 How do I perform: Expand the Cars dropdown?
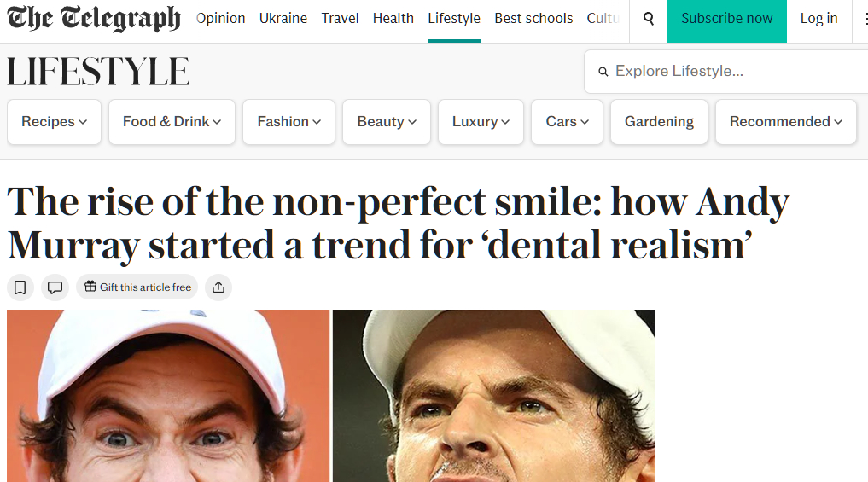point(567,122)
